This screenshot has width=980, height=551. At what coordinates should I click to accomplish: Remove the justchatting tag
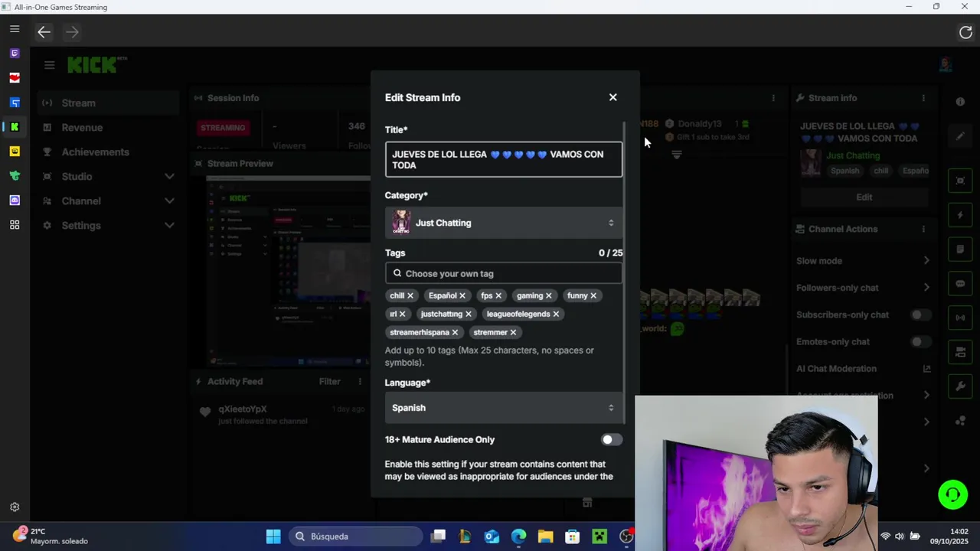click(469, 314)
